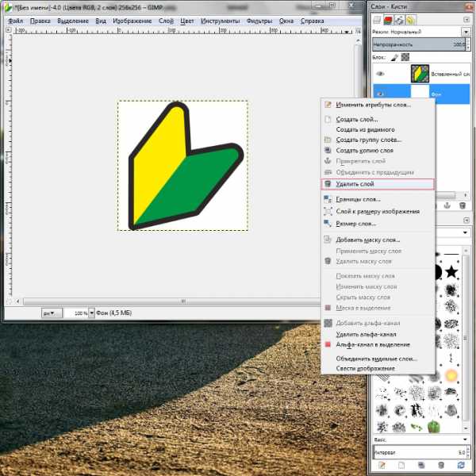476x476 pixels.
Task: Select the star-shaped brush
Action: coord(451,271)
